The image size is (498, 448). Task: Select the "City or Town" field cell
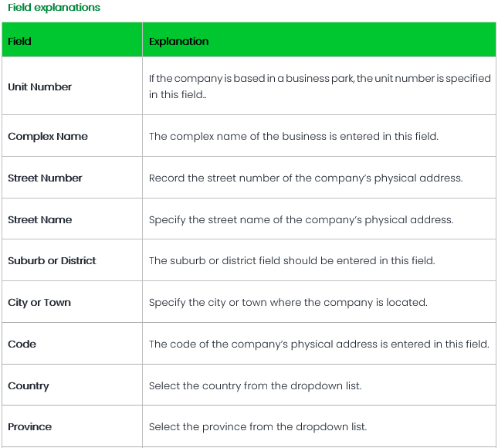(39, 302)
